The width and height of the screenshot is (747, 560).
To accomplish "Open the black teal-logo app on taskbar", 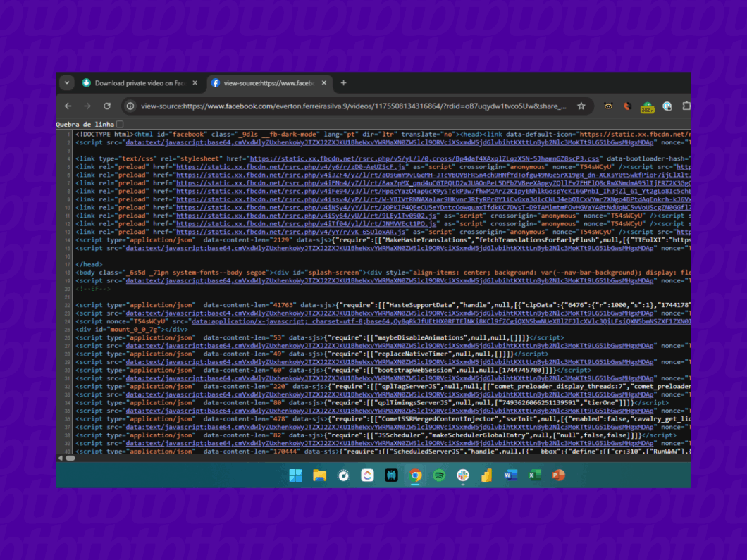I will (391, 475).
